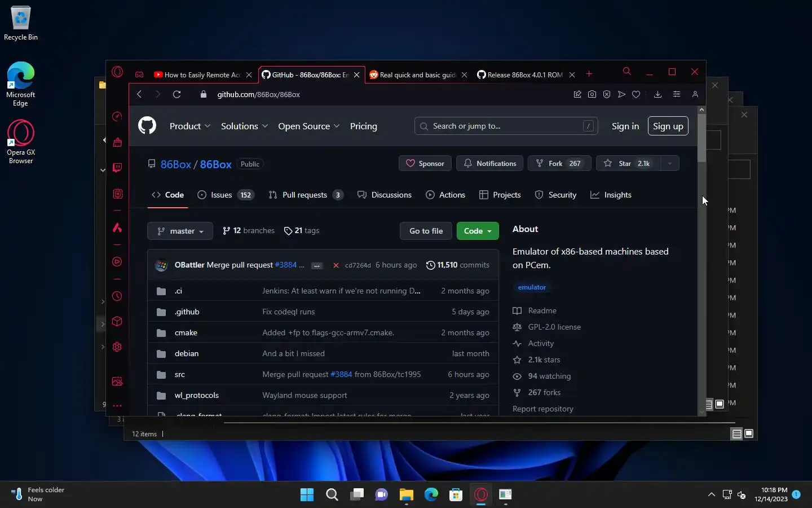The width and height of the screenshot is (812, 508).
Task: Open the edit page pencil icon in address bar
Action: click(577, 94)
